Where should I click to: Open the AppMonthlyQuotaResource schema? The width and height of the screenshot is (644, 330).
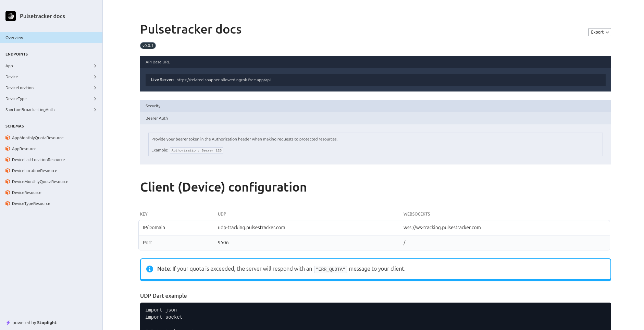(x=51, y=138)
